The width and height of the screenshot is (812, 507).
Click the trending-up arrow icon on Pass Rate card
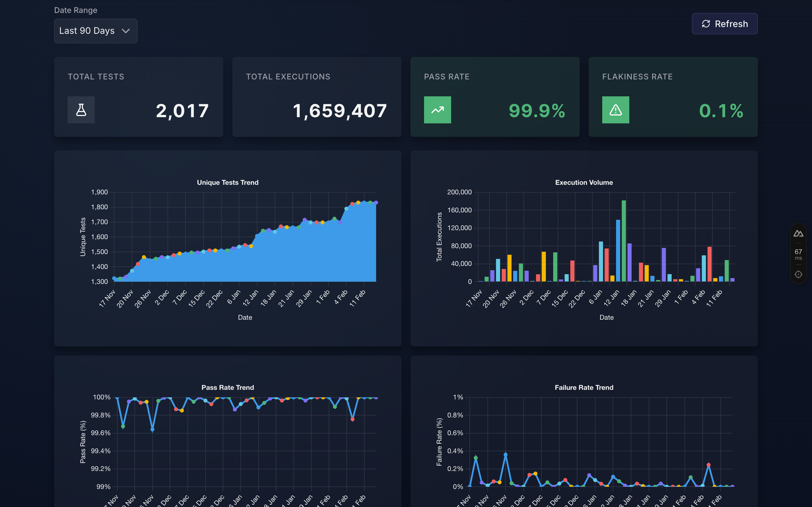click(438, 110)
